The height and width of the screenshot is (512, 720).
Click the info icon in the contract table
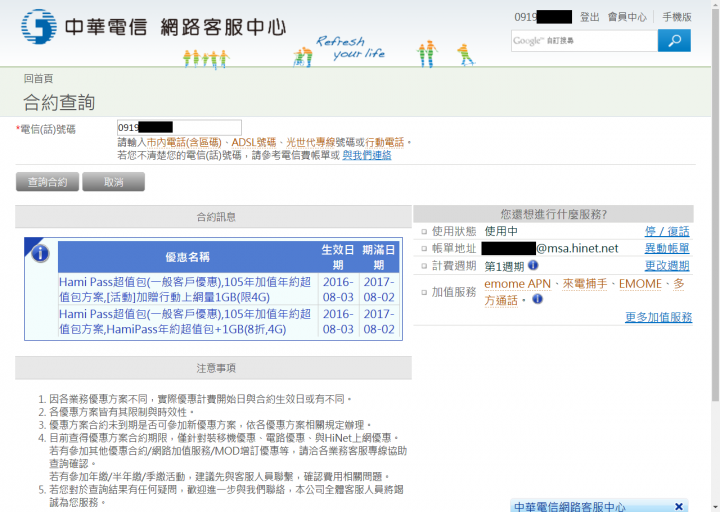pyautogui.click(x=40, y=253)
